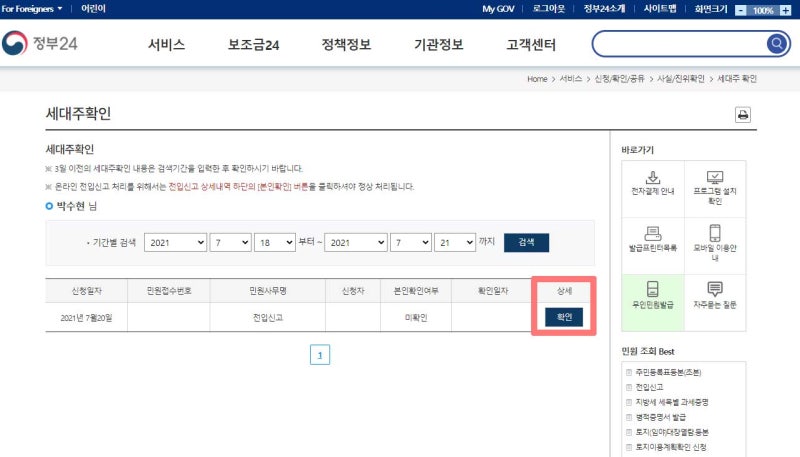The height and width of the screenshot is (457, 800).
Task: Increase screen size with plus icon
Action: 785,10
